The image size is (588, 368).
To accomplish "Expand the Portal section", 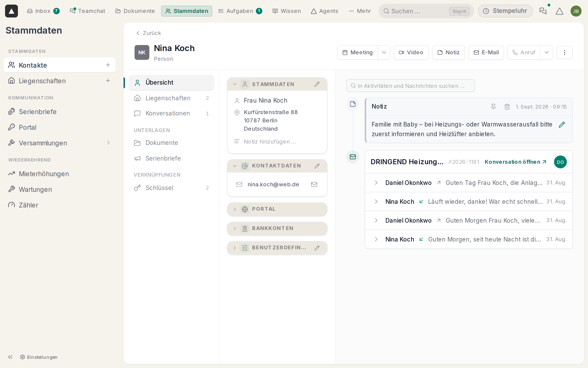I will click(x=277, y=209).
